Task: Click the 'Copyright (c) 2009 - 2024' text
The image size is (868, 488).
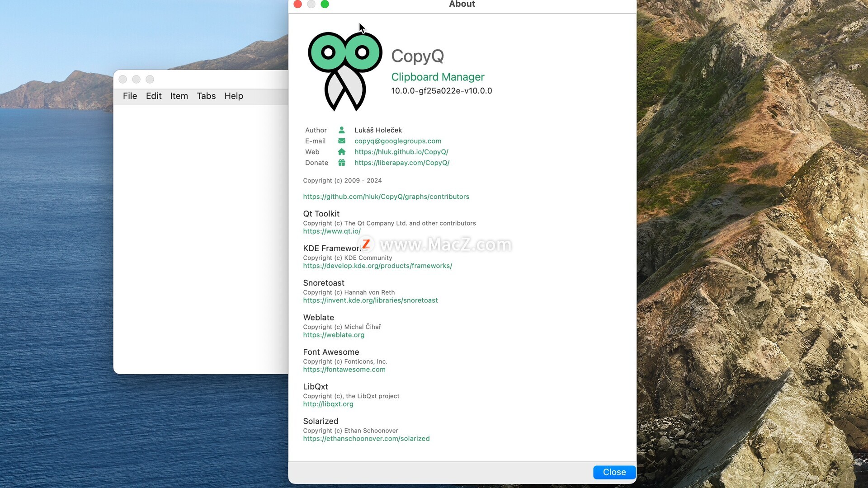Action: tap(342, 181)
